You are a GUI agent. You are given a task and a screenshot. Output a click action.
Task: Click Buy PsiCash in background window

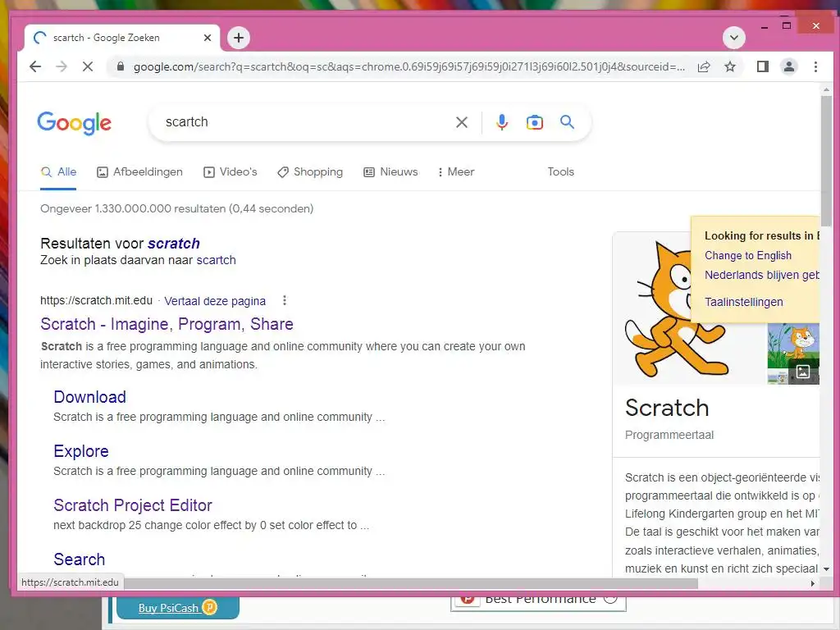click(x=177, y=608)
